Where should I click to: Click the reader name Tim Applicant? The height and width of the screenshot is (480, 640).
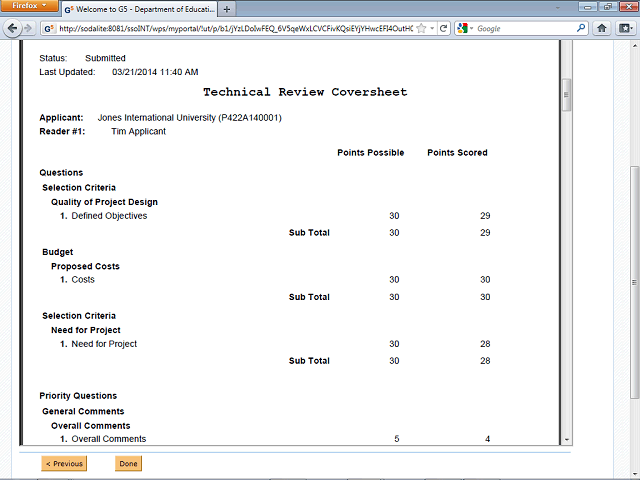[138, 131]
